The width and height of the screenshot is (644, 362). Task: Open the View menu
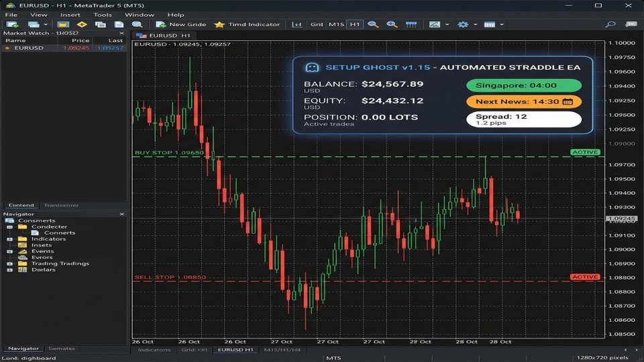pyautogui.click(x=39, y=15)
